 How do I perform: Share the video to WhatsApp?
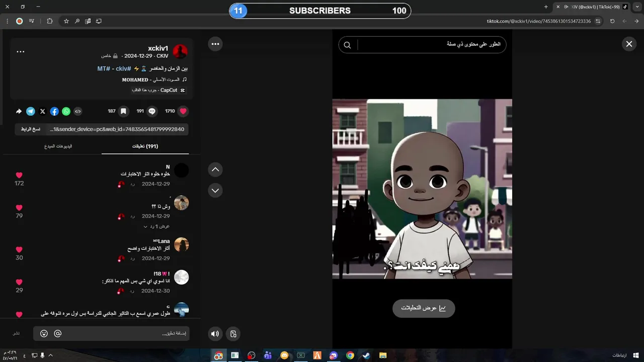pyautogui.click(x=66, y=111)
